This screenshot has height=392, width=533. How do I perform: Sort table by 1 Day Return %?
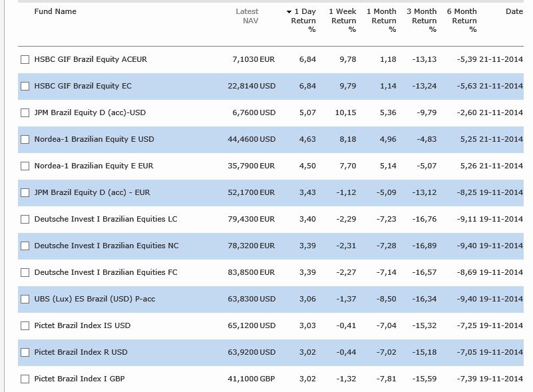(x=303, y=21)
